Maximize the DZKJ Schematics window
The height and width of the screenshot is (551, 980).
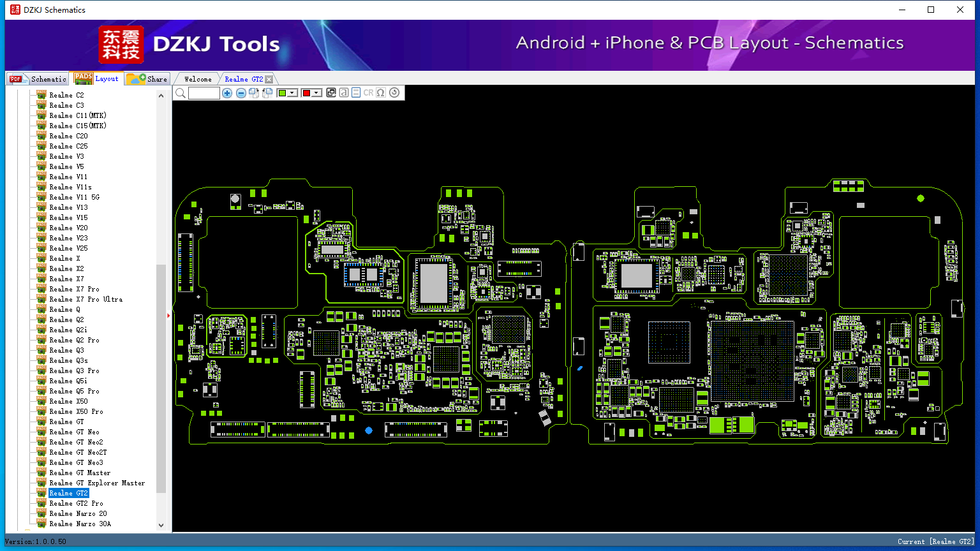tap(931, 10)
